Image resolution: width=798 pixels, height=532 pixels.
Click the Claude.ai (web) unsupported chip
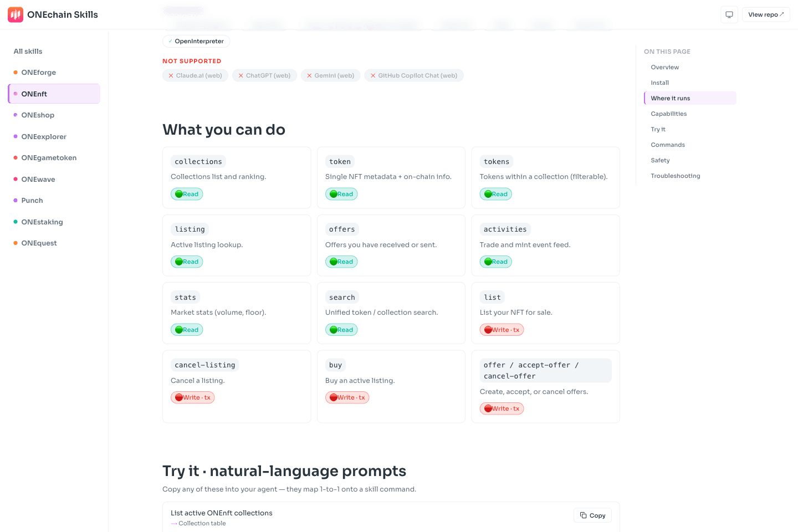click(196, 75)
